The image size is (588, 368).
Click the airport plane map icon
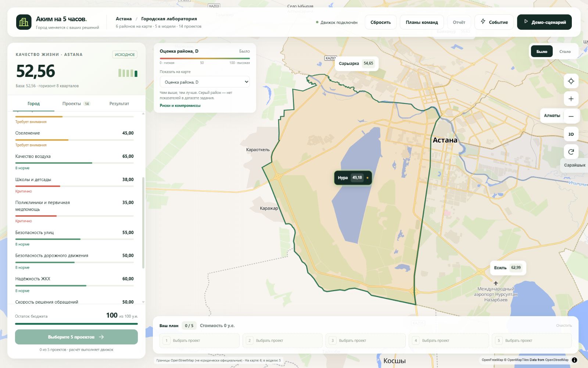pyautogui.click(x=496, y=283)
